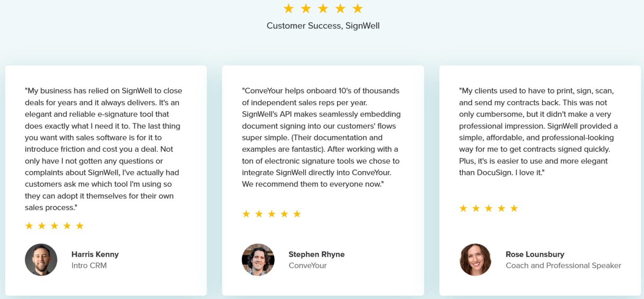Click the Coach and Professional Speaker title

563,265
